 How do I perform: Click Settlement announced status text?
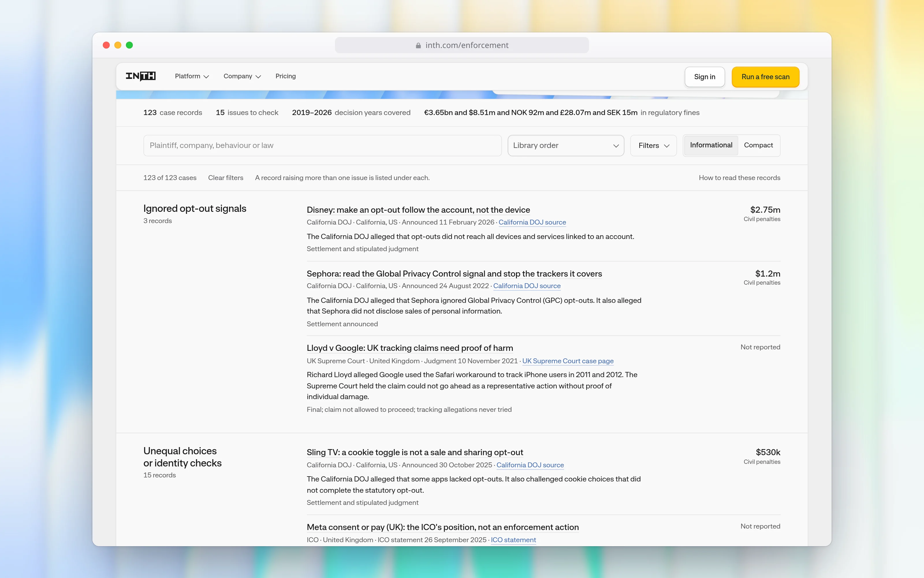(x=342, y=324)
